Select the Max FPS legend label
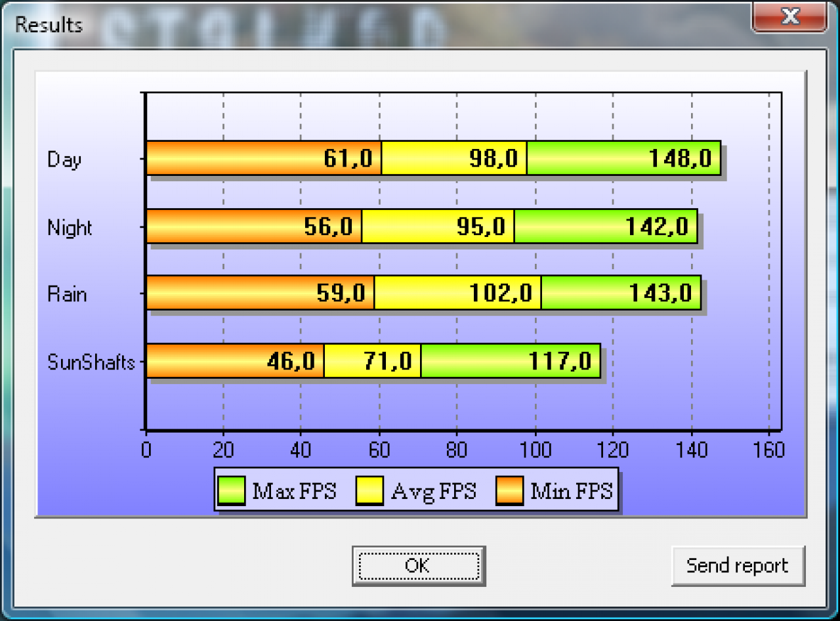Viewport: 840px width, 621px height. [294, 491]
